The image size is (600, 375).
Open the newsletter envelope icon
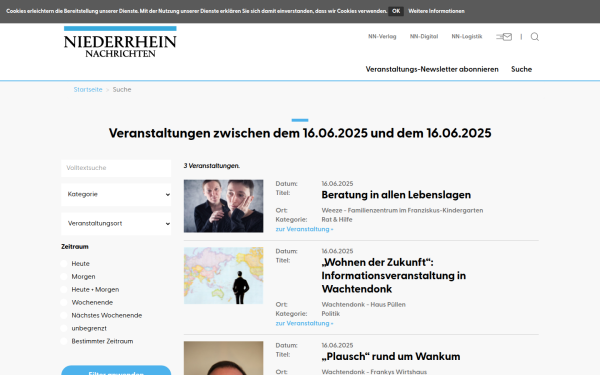504,37
